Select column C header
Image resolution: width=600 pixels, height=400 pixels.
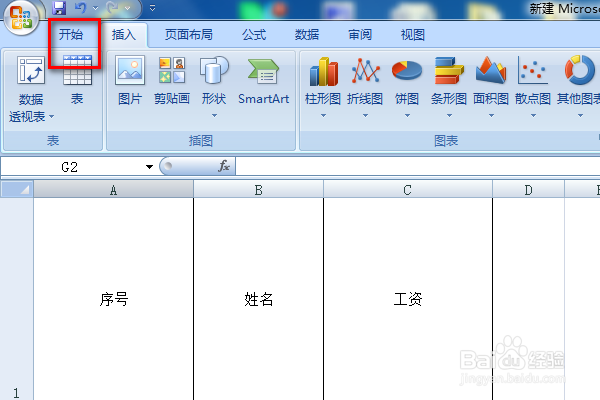pos(408,189)
